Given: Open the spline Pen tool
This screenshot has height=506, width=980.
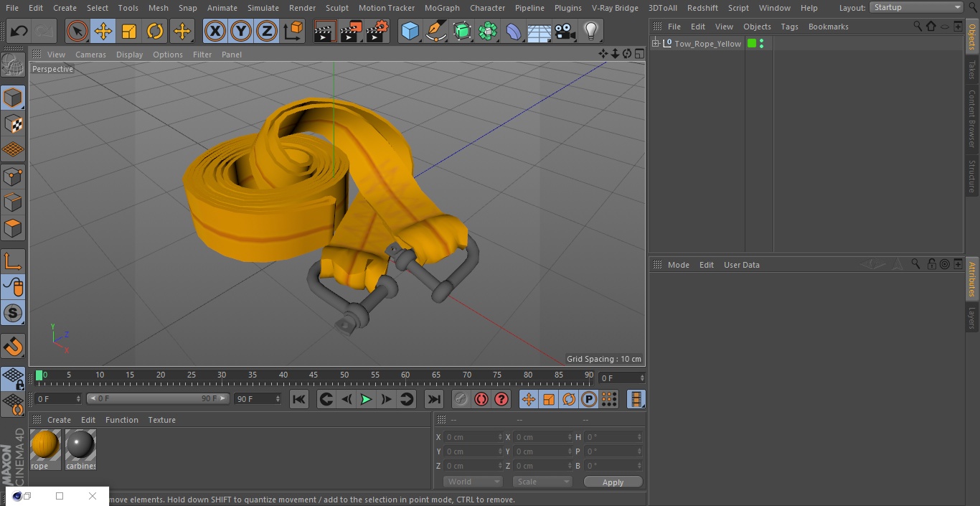Looking at the screenshot, I should [x=436, y=31].
